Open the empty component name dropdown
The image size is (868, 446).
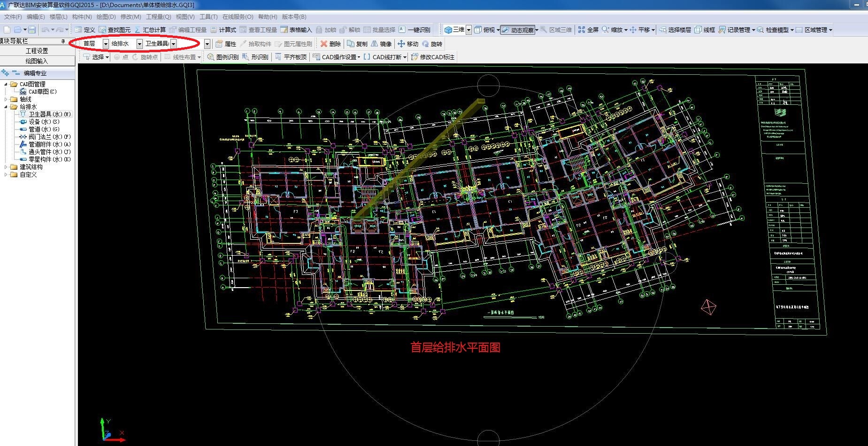(x=207, y=44)
